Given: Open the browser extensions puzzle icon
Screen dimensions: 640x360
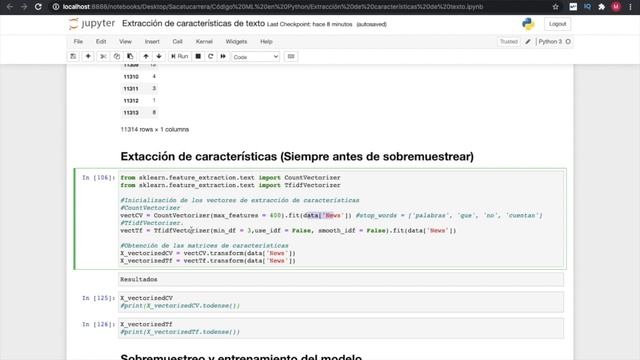Looking at the screenshot, I should [601, 7].
